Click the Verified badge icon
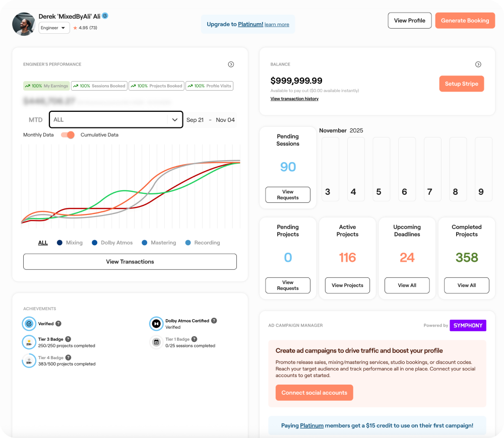Image resolution: width=504 pixels, height=438 pixels. (29, 324)
